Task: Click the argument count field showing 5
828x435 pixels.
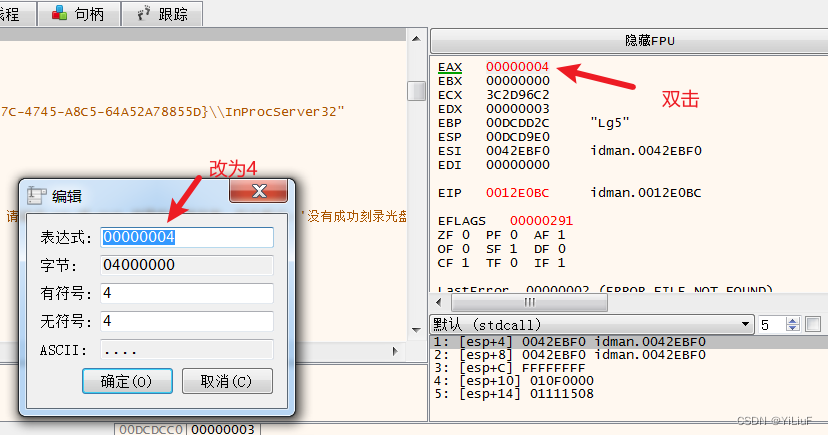Action: [x=772, y=324]
